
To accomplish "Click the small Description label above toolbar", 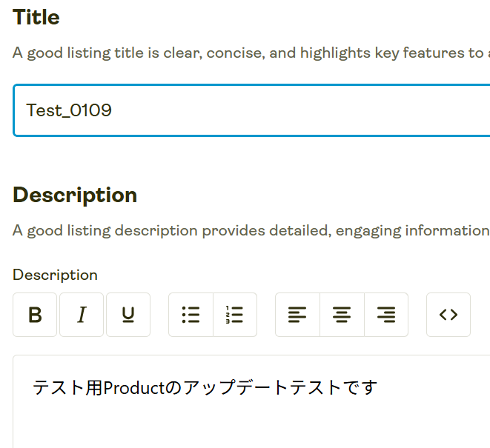I will (x=55, y=275).
